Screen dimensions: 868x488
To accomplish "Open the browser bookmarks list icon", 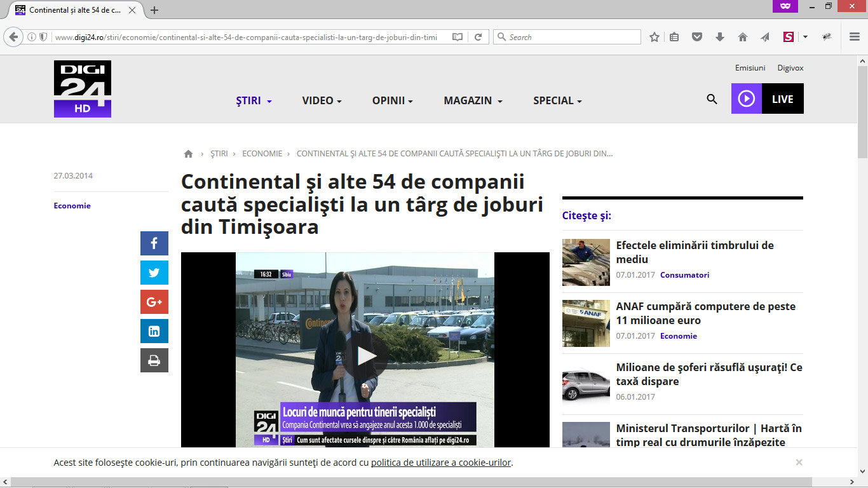I will [x=674, y=37].
